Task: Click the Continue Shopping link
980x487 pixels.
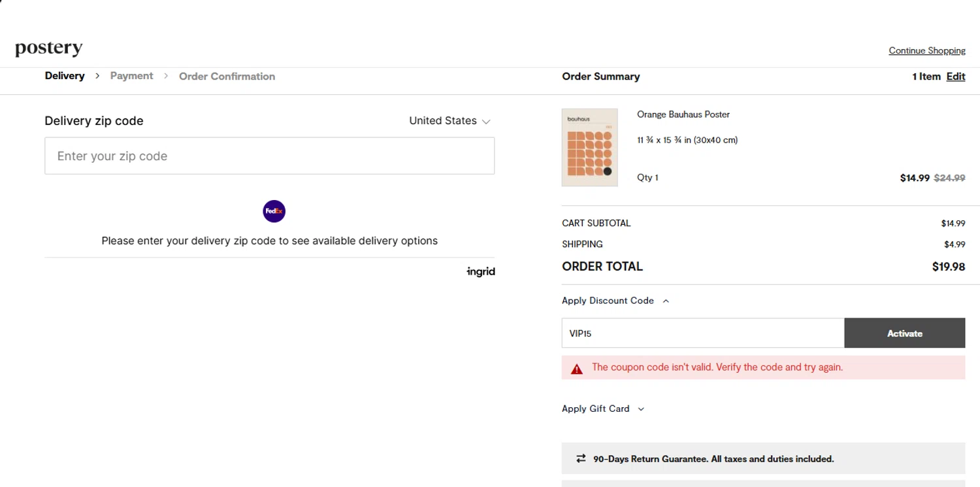Action: (x=926, y=50)
